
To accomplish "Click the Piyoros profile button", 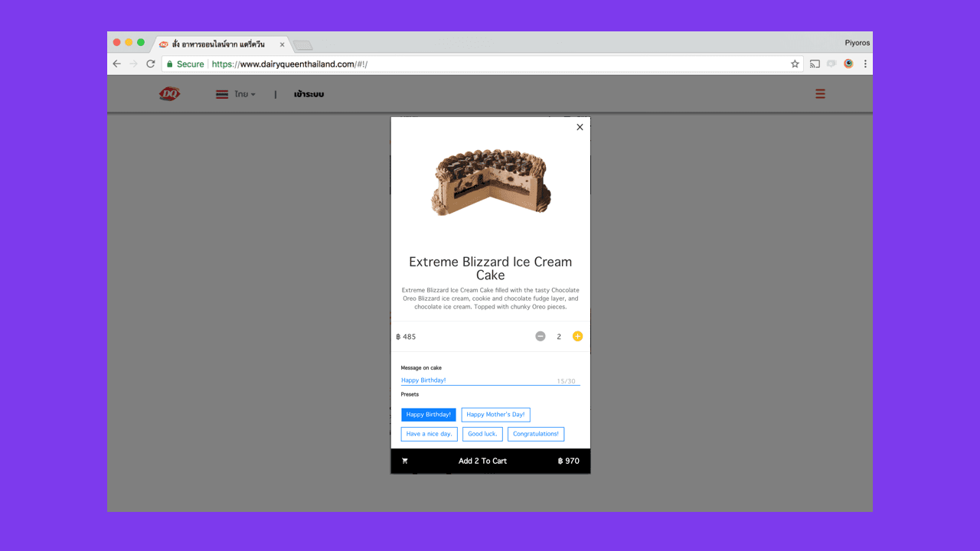I will point(857,43).
